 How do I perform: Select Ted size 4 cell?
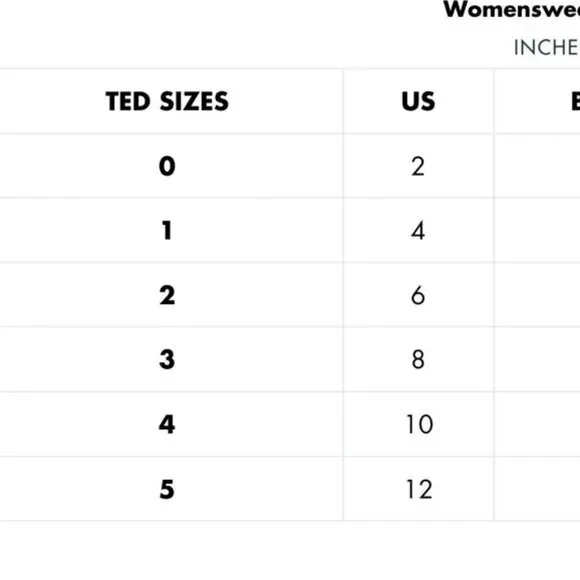167,424
